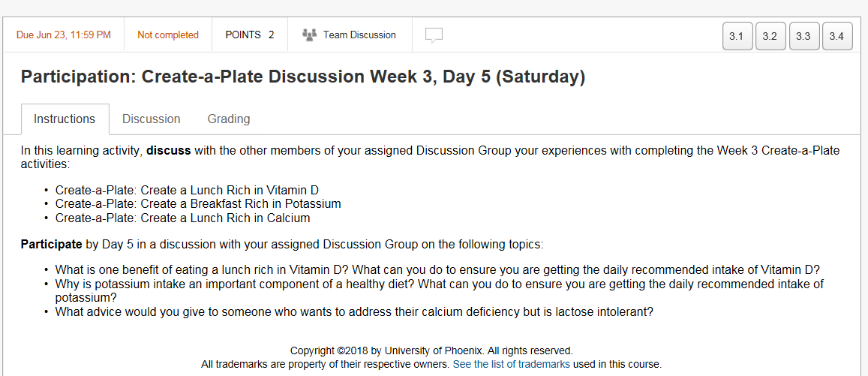Go to activity 3.1
Viewport: 868px width, 376px height.
[737, 36]
